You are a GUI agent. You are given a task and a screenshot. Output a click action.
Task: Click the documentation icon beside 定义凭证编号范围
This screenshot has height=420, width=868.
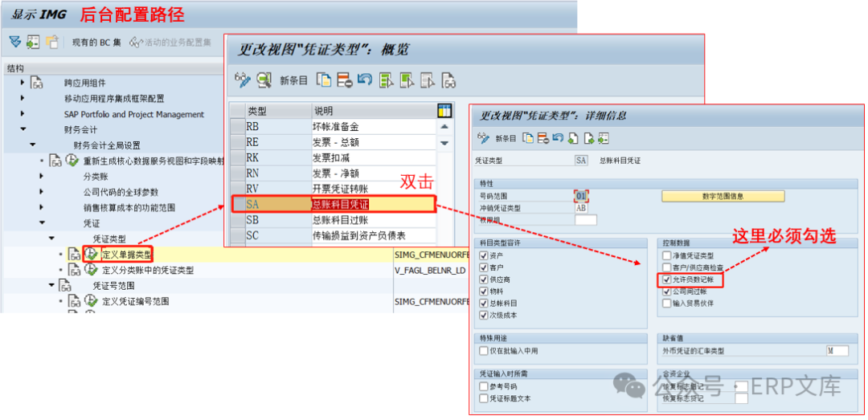tap(75, 301)
